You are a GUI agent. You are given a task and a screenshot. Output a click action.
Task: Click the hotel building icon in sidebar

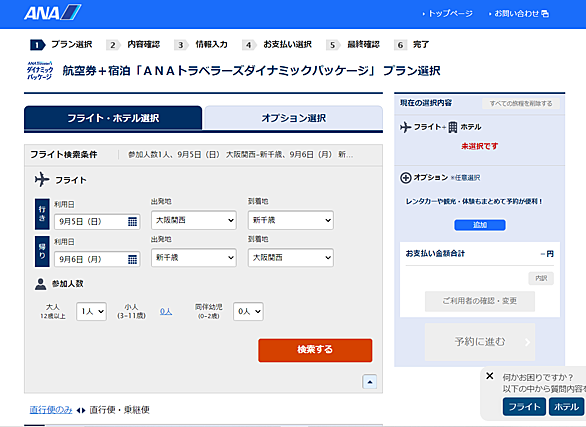[x=453, y=127]
